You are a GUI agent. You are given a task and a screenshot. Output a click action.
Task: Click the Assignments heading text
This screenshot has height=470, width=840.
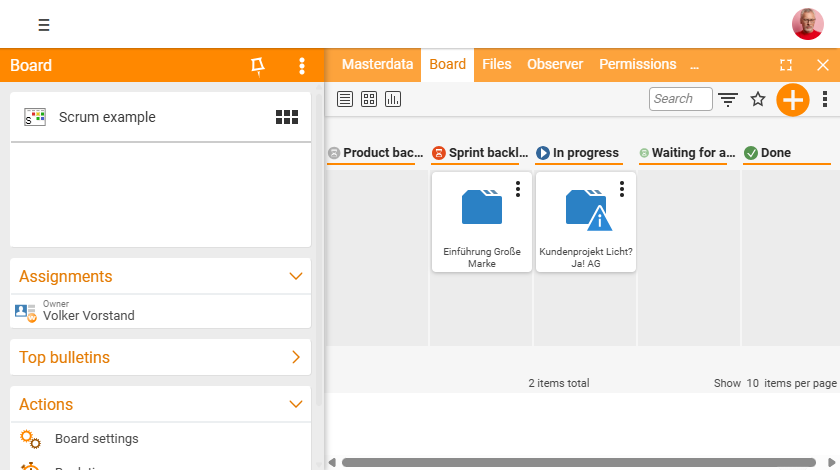pos(66,277)
